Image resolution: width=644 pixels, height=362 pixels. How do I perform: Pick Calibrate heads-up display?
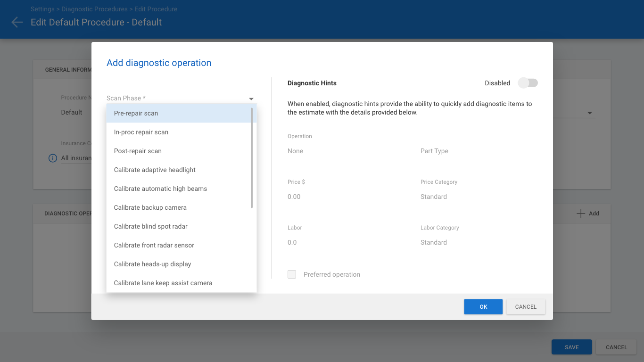tap(182, 264)
